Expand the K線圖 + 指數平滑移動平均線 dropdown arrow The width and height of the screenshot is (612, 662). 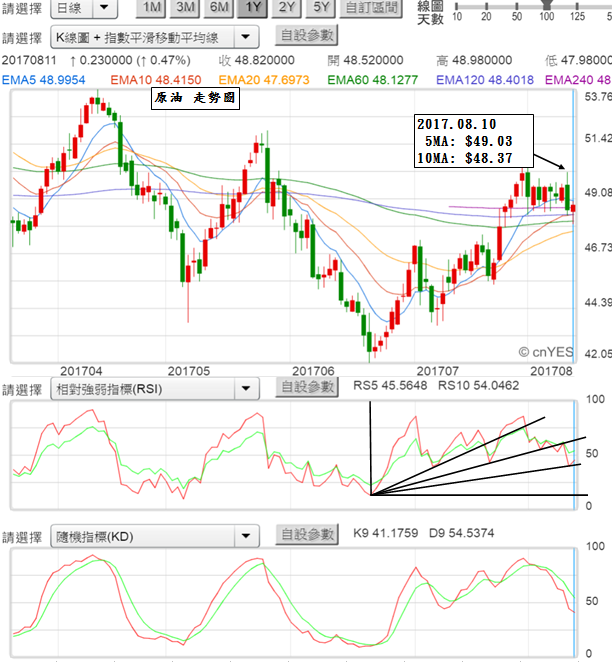pos(246,37)
